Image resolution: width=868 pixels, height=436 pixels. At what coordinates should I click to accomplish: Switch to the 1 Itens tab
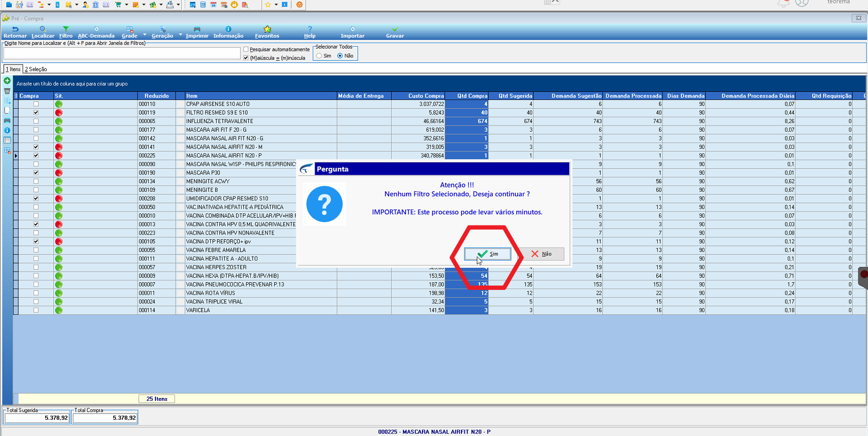[13, 69]
